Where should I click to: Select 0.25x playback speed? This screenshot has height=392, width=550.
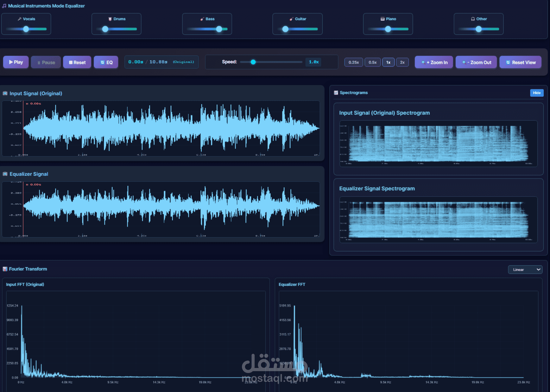click(x=353, y=62)
